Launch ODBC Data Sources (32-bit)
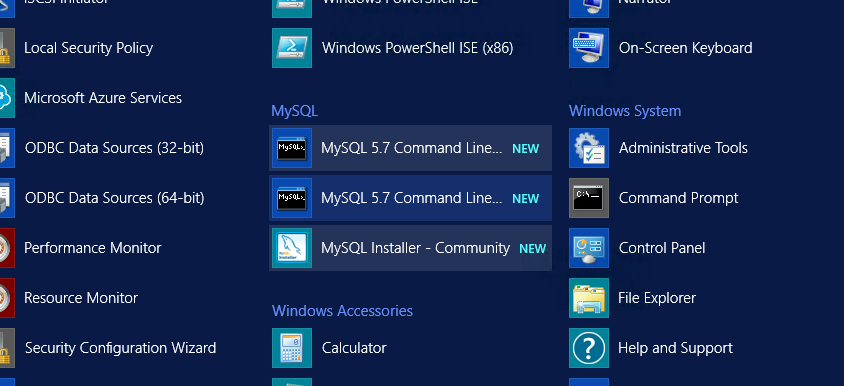 114,148
